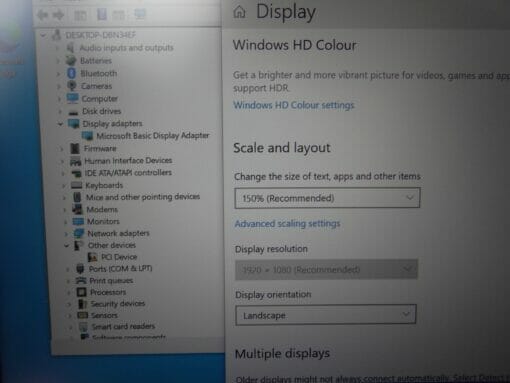Expand the Network adapters node arrow
This screenshot has height=383, width=510.
pyautogui.click(x=66, y=234)
